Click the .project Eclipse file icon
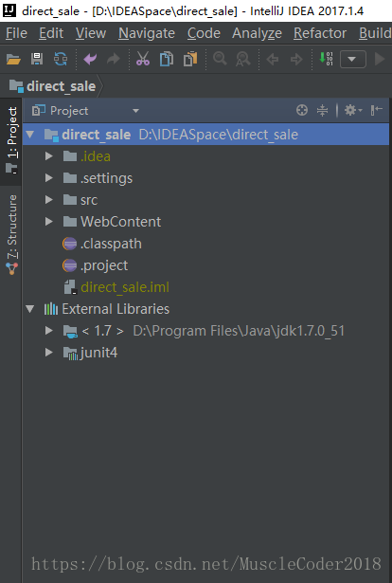Image resolution: width=392 pixels, height=583 pixels. click(69, 265)
